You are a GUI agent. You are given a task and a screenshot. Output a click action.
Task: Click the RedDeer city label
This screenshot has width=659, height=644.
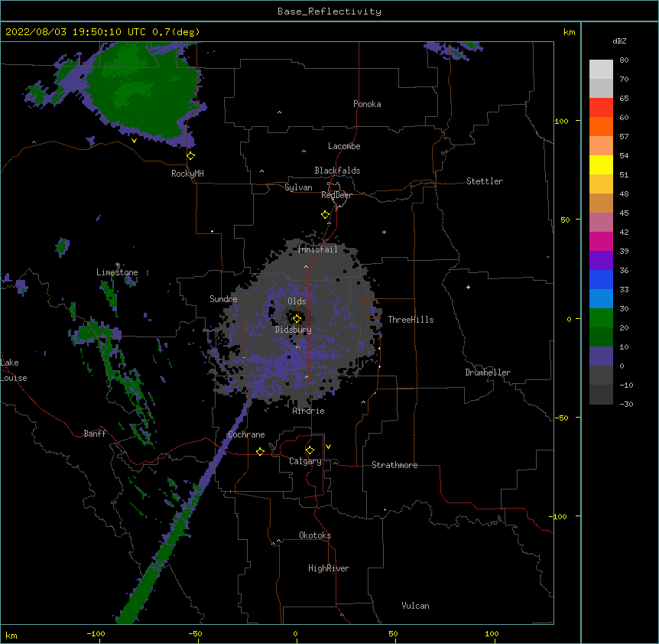[336, 195]
